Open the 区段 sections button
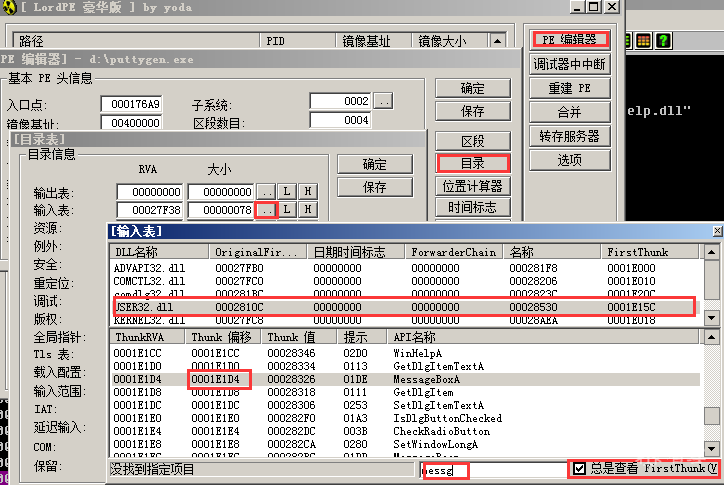724x485 pixels. point(473,141)
